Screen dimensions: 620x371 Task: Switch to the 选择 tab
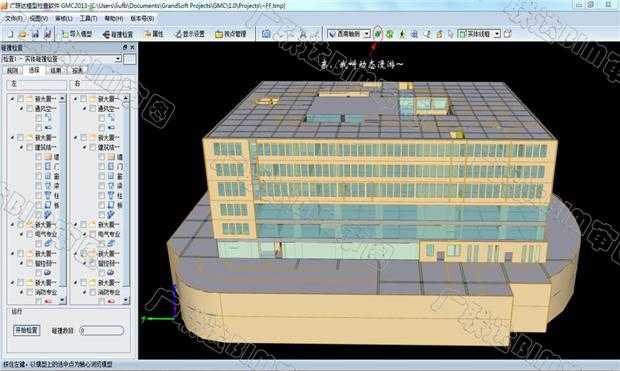coord(34,70)
